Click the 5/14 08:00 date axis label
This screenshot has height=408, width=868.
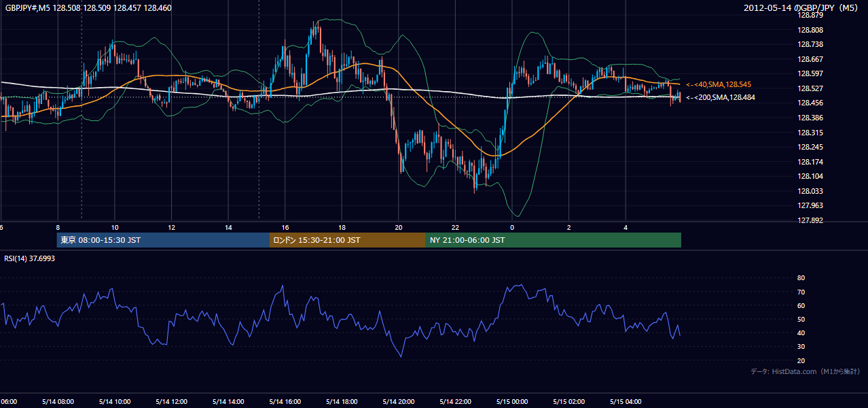[58, 401]
